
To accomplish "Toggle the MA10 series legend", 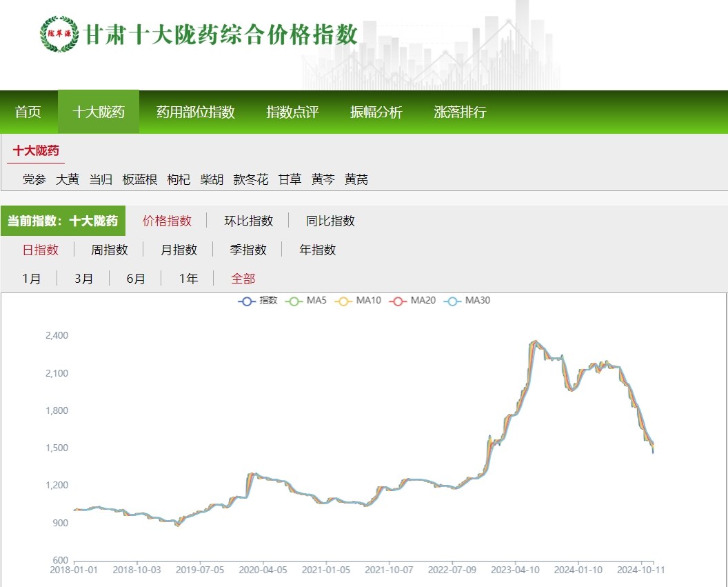I will point(358,301).
